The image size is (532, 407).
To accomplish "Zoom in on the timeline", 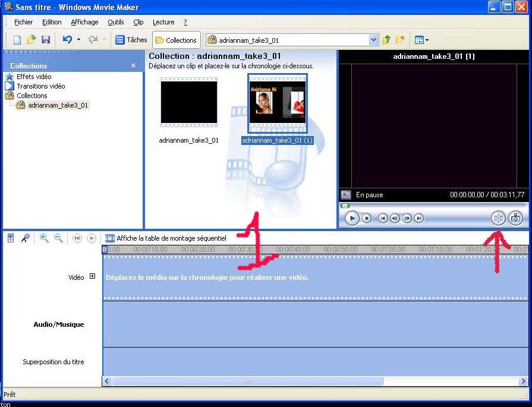I will [44, 238].
